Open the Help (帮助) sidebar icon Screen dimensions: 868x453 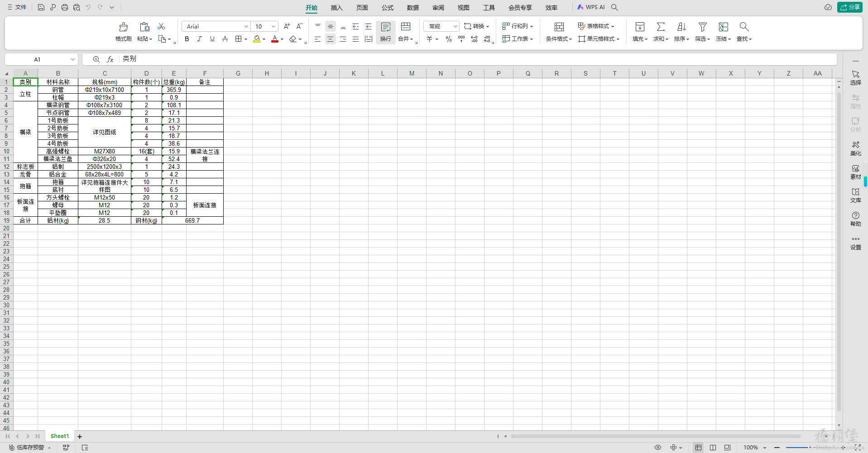(x=855, y=219)
